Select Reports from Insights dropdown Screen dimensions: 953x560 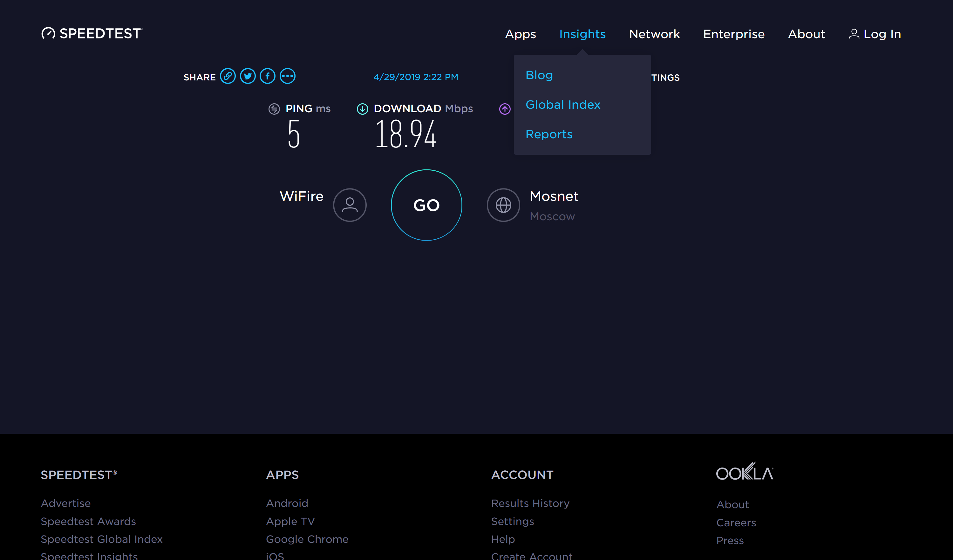coord(549,134)
